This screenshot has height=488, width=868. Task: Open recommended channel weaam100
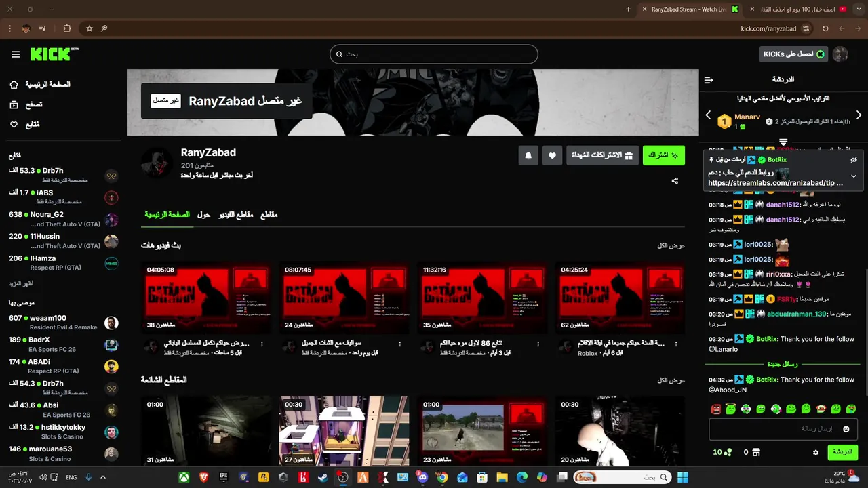point(64,323)
